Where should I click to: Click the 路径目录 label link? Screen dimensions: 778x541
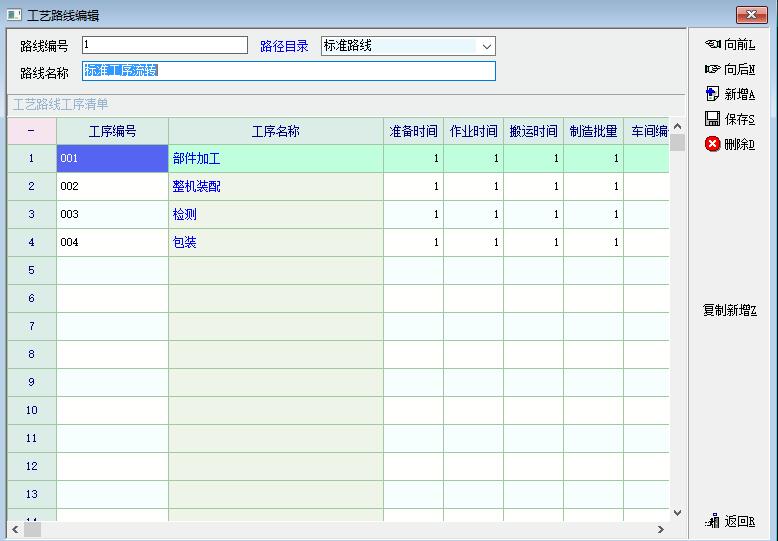pos(284,46)
